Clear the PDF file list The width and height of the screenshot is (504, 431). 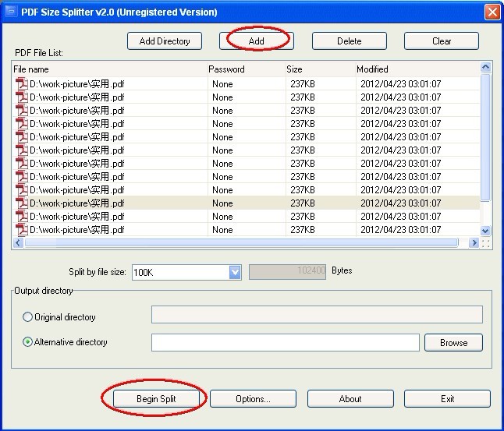tap(442, 41)
